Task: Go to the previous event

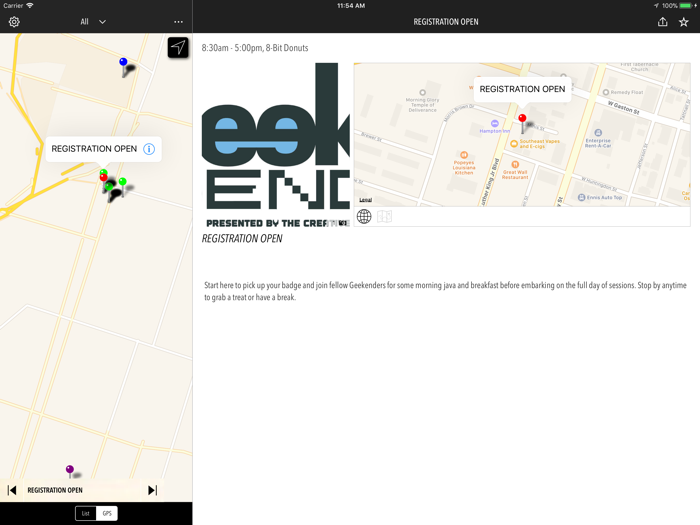Action: [x=12, y=490]
